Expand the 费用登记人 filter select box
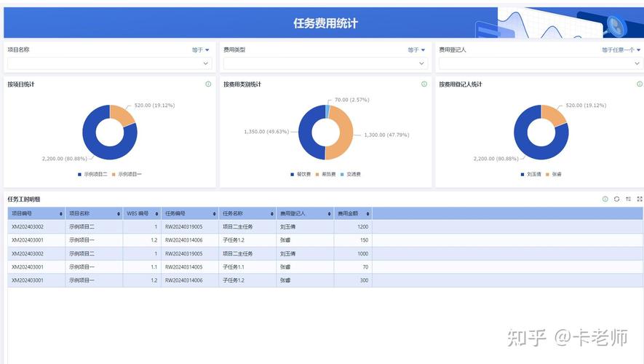The height and width of the screenshot is (364, 644). point(541,63)
